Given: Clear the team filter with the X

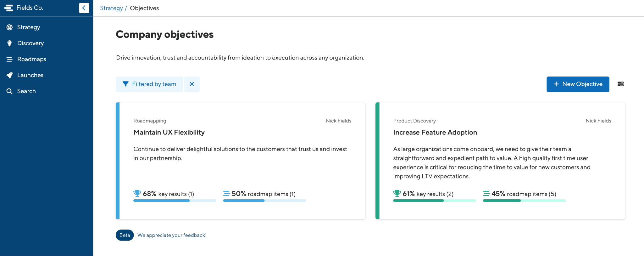Looking at the screenshot, I should pos(192,84).
